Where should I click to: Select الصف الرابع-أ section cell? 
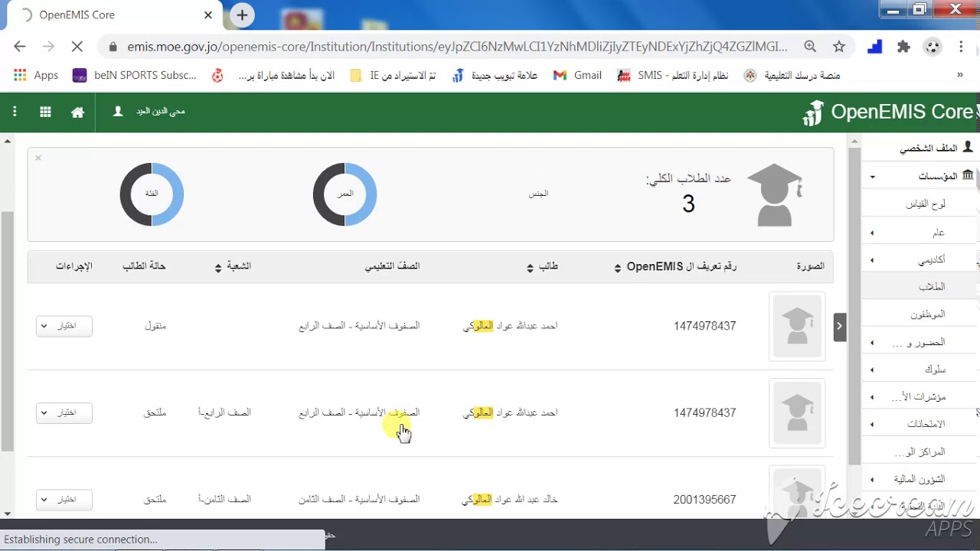(x=224, y=412)
